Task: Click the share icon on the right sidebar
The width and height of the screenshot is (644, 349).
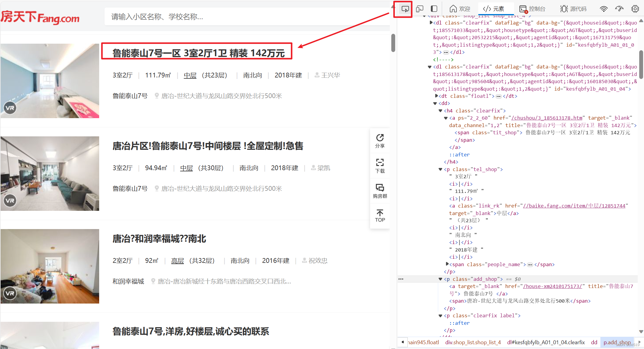Action: [380, 142]
